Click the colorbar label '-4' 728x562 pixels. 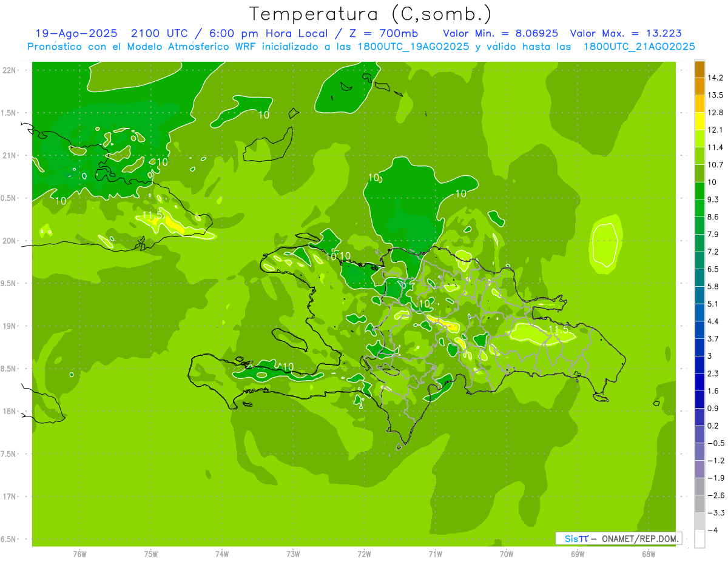pyautogui.click(x=712, y=530)
